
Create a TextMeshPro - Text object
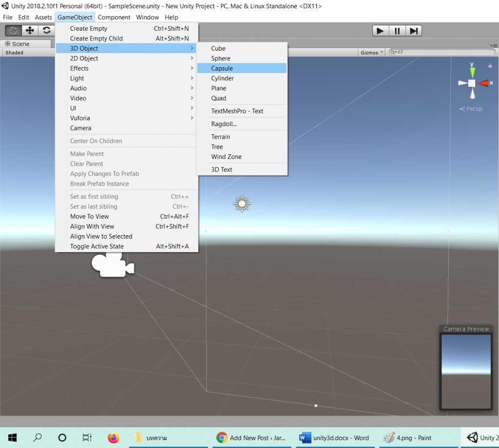click(242, 111)
